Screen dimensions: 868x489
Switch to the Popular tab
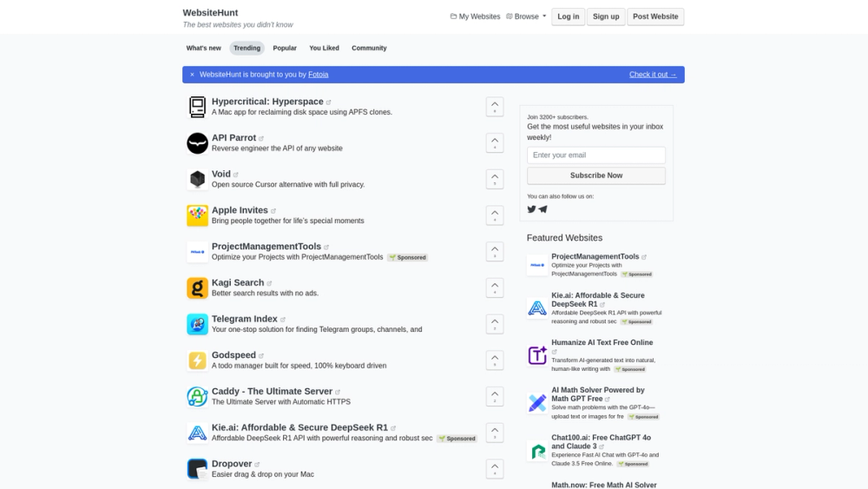click(285, 48)
